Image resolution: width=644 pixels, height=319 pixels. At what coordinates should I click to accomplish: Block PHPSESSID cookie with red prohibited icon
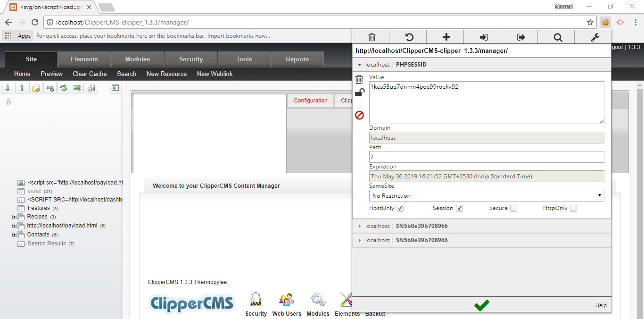click(x=359, y=115)
